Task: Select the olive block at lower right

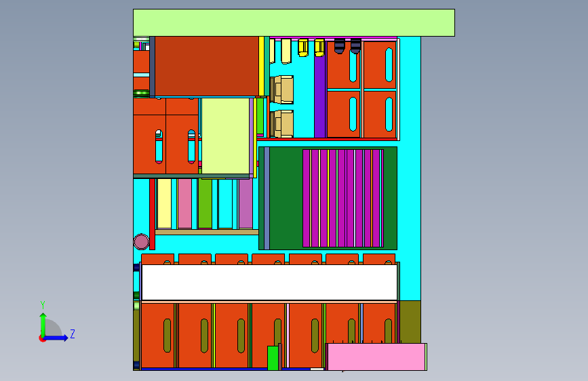Action: coord(410,322)
